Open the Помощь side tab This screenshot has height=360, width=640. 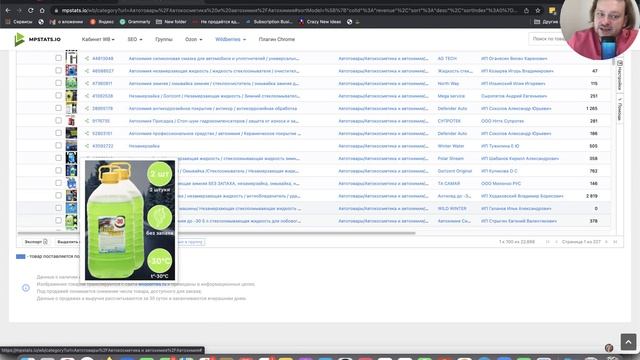(620, 109)
